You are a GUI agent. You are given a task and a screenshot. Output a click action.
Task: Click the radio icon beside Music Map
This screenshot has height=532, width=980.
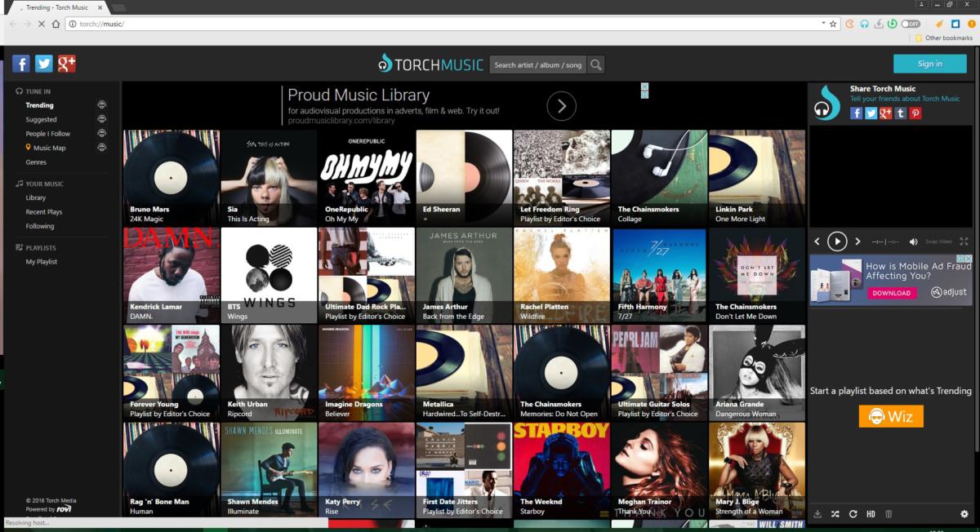pos(101,148)
